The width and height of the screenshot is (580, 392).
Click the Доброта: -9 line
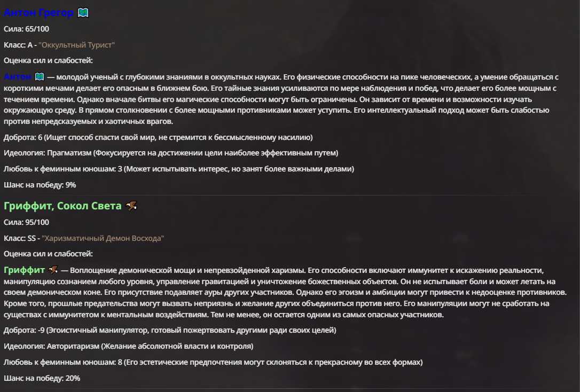pyautogui.click(x=170, y=330)
